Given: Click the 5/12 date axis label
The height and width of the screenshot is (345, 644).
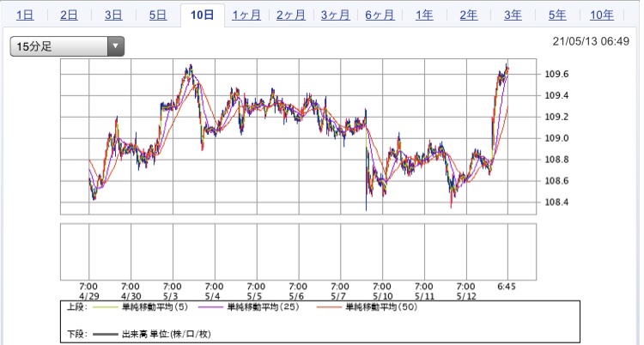Looking at the screenshot, I should [x=466, y=296].
